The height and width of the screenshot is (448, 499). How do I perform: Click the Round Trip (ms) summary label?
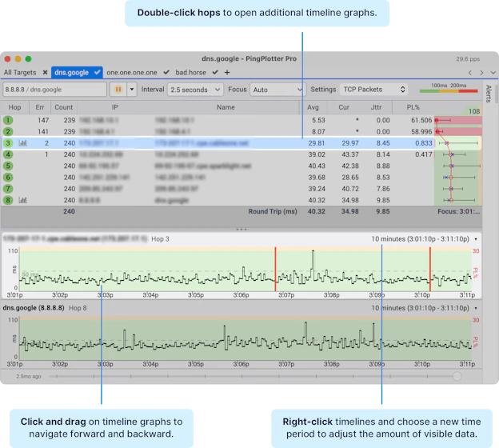pos(273,211)
